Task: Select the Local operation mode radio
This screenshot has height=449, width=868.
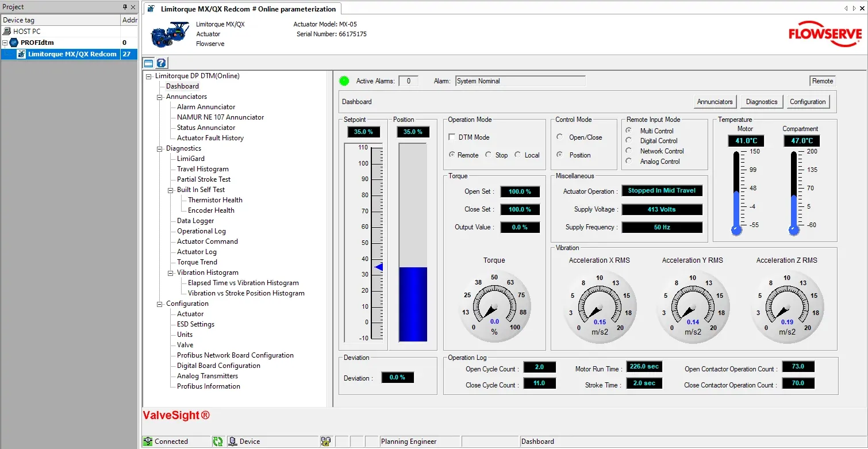Action: pyautogui.click(x=518, y=155)
